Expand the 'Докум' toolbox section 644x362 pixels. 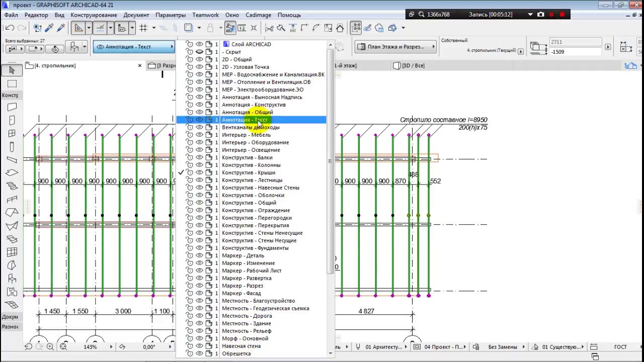[10, 317]
